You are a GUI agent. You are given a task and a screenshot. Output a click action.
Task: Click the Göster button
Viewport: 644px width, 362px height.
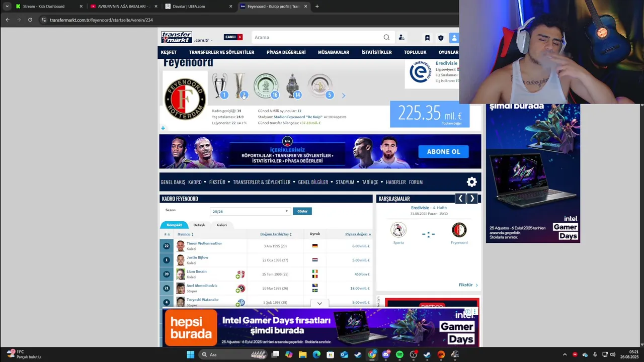pyautogui.click(x=302, y=211)
